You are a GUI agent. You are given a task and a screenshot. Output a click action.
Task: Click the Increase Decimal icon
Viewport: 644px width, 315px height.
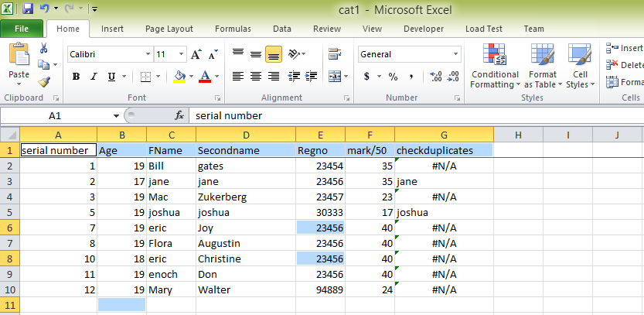[435, 77]
